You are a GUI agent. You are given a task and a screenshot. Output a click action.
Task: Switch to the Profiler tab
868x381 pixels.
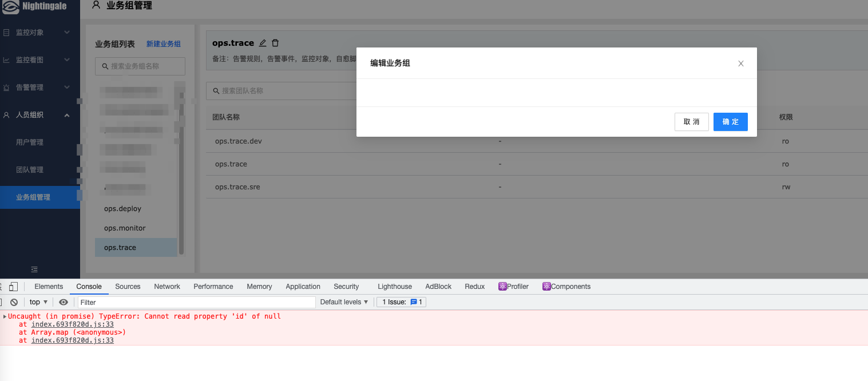(x=513, y=286)
